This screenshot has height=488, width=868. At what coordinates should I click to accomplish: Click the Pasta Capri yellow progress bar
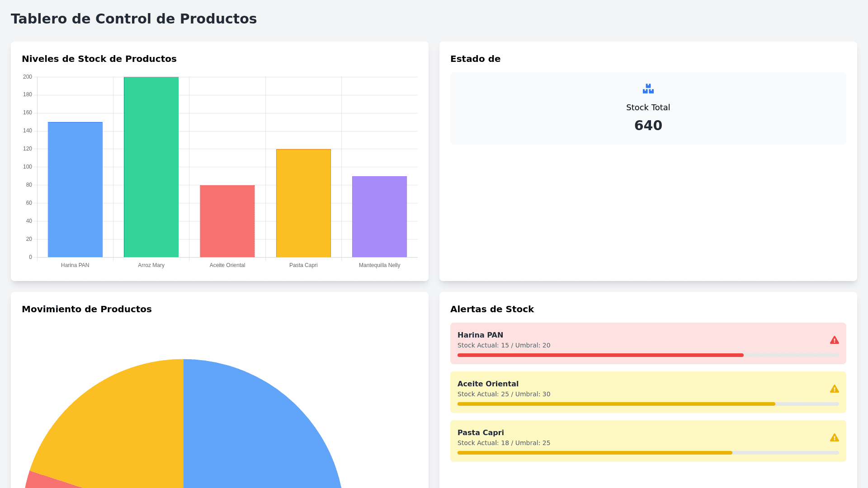tap(594, 453)
